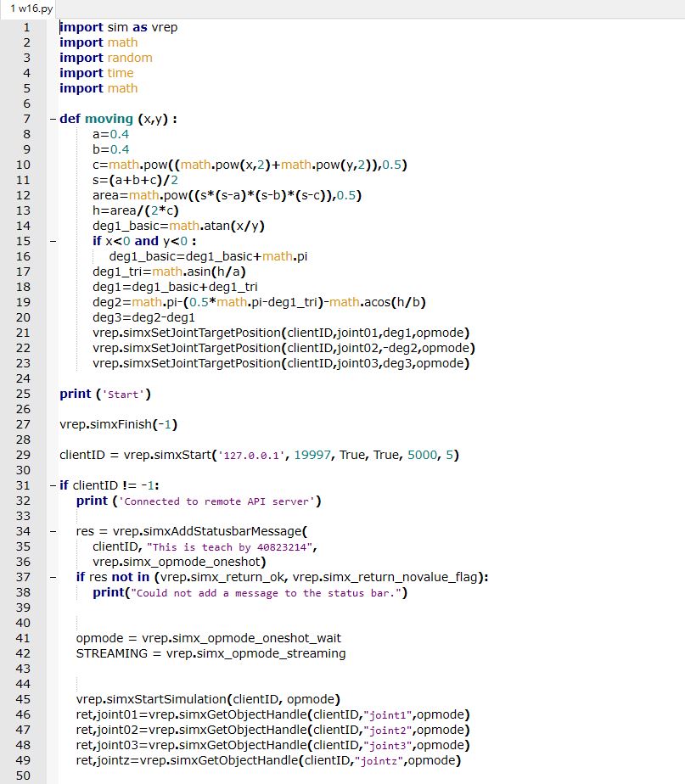This screenshot has width=685, height=784.
Task: Click the line starting 'deg2=math.pi-'
Action: tap(259, 303)
